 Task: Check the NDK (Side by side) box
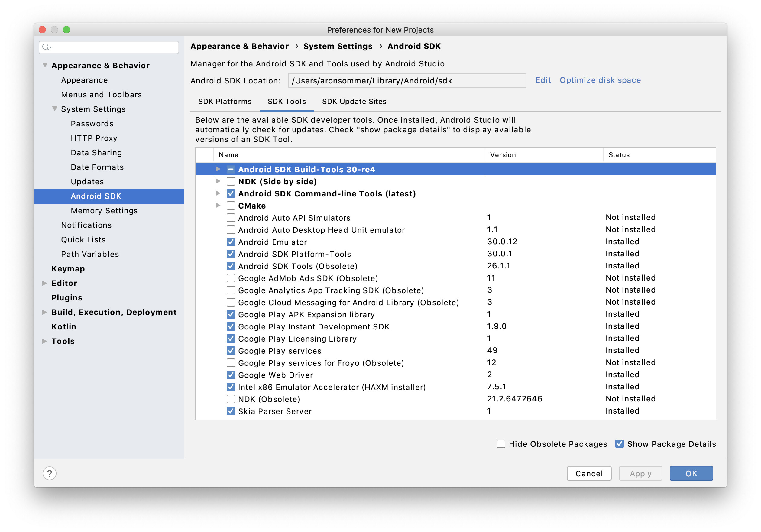pyautogui.click(x=231, y=181)
